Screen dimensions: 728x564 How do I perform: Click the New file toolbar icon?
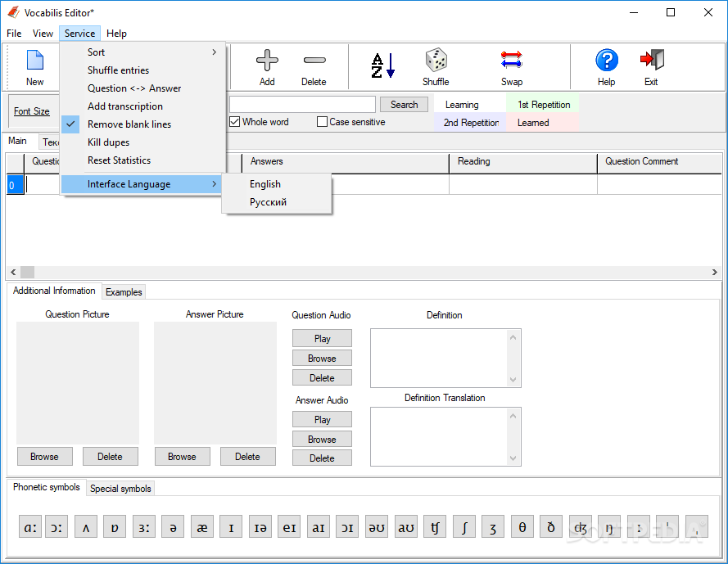click(35, 61)
